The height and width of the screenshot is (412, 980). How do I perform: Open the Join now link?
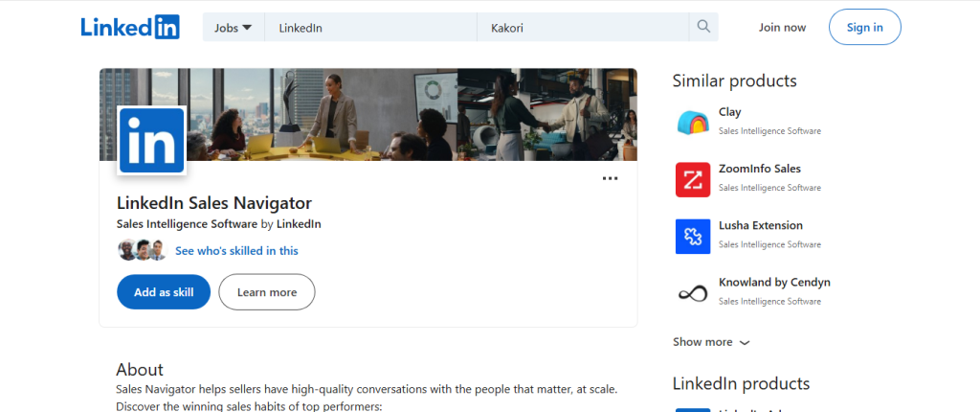tap(783, 28)
